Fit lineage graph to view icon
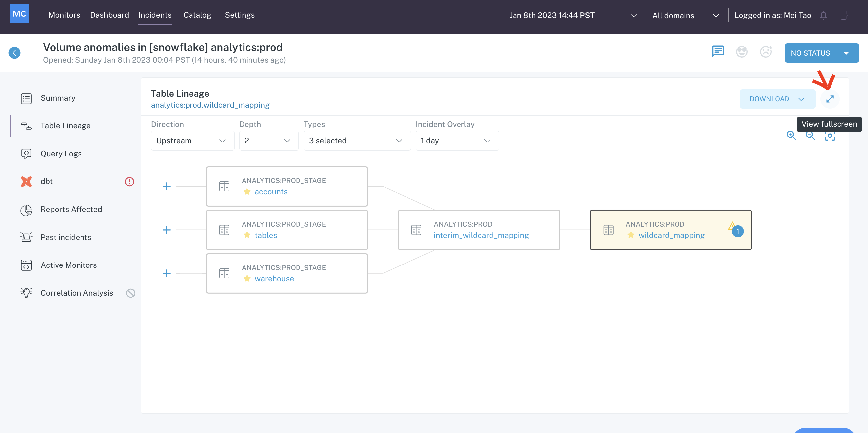The image size is (868, 433). 830,136
